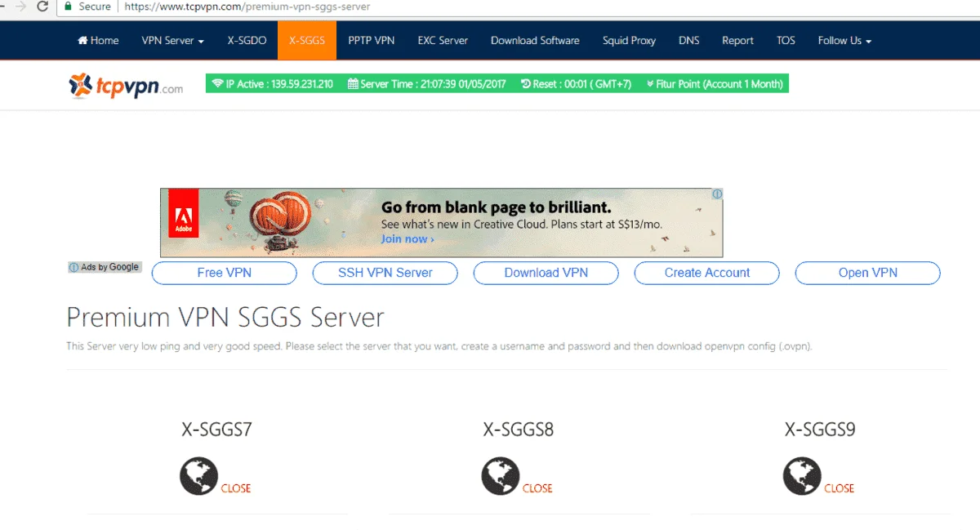
Task: Expand the VPN Server dropdown menu
Action: 172,40
